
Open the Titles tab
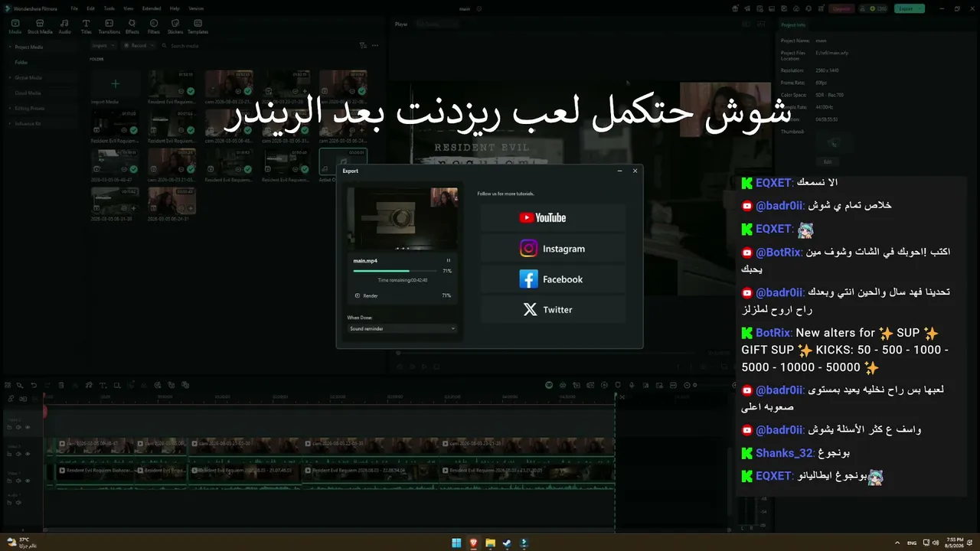tap(86, 27)
